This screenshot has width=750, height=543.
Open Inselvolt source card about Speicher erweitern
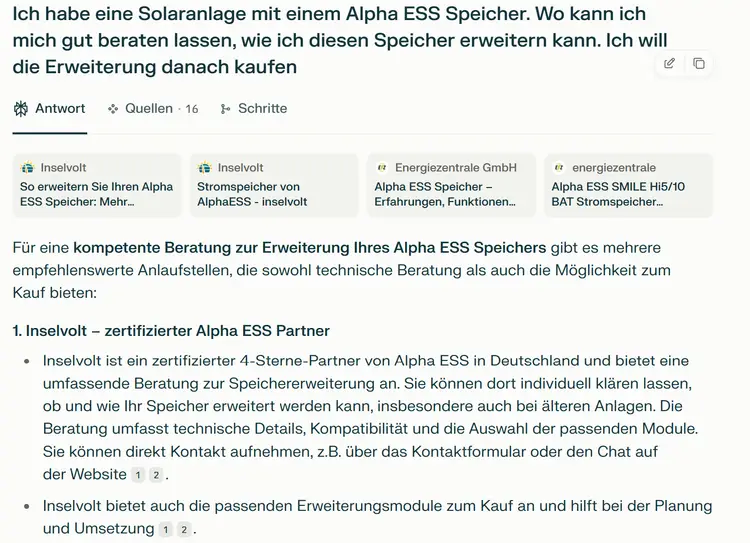98,185
